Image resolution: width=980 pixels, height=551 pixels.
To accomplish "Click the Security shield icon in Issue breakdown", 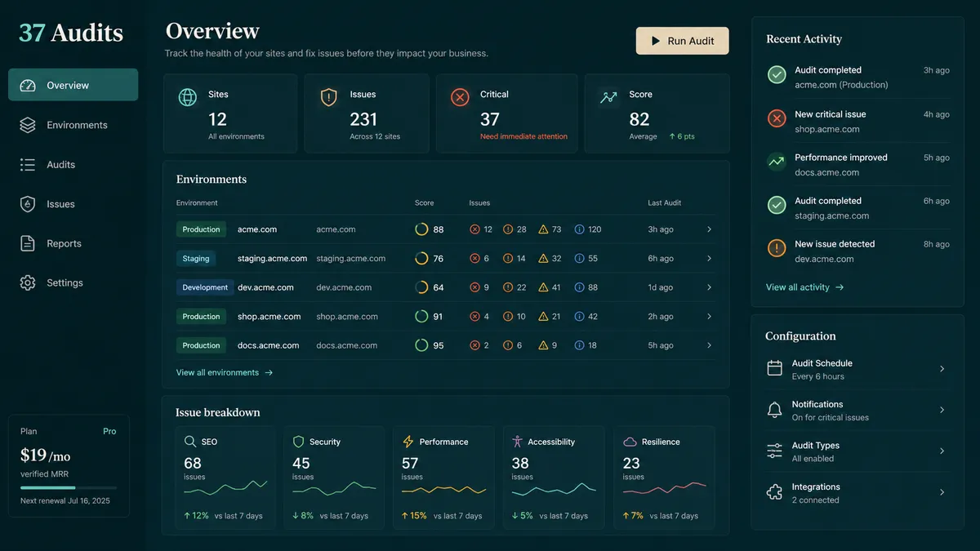I will point(298,442).
